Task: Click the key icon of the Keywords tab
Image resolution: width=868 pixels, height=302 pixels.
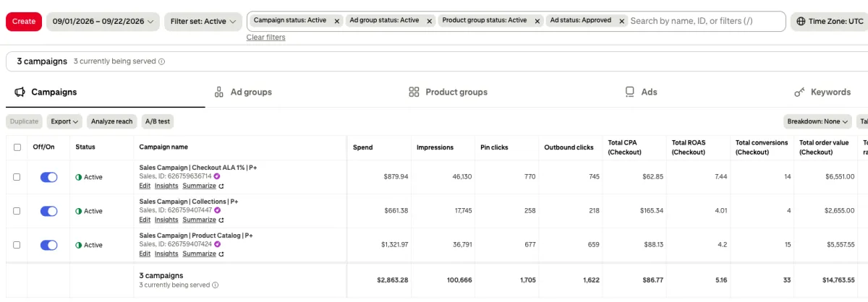Action: pyautogui.click(x=799, y=92)
